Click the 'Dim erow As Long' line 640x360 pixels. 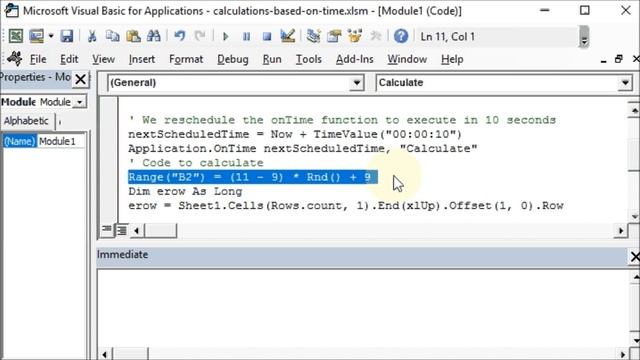(x=185, y=191)
